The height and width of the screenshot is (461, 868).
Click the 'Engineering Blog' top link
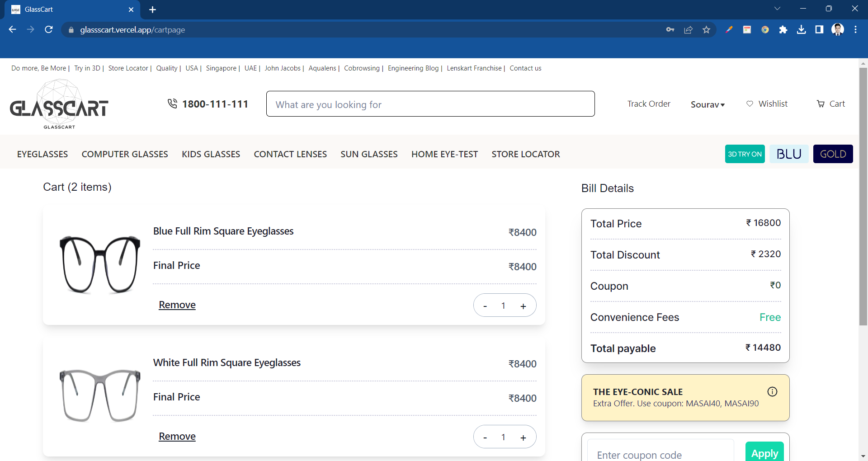(x=413, y=68)
